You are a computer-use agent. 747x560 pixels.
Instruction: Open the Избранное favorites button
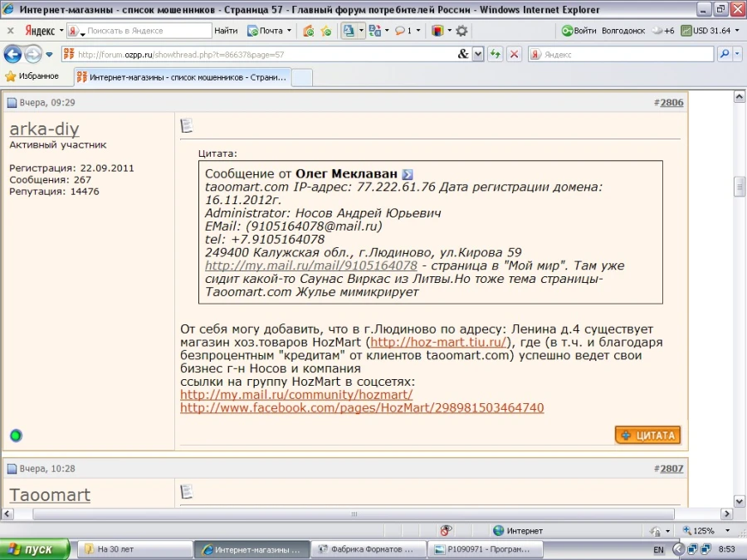pos(32,76)
